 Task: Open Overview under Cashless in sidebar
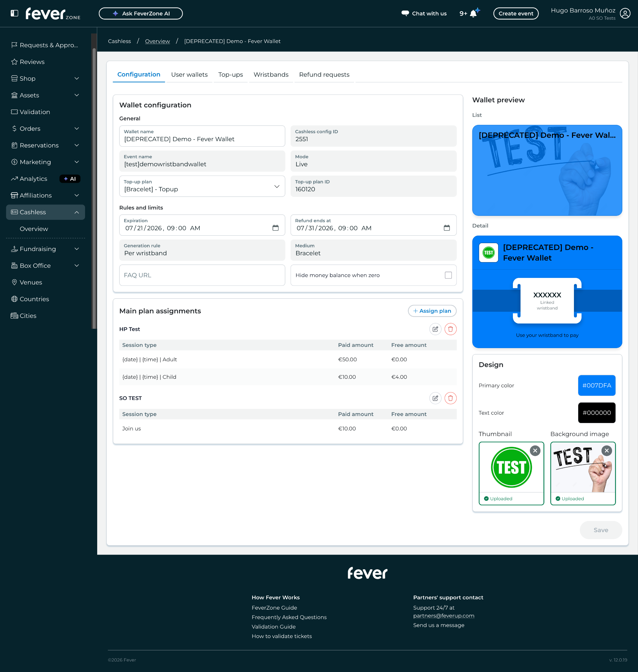click(x=34, y=229)
